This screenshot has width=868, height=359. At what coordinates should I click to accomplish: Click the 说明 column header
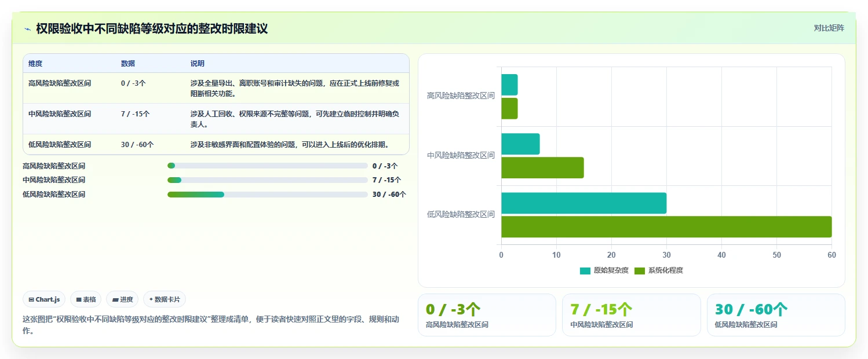point(198,64)
